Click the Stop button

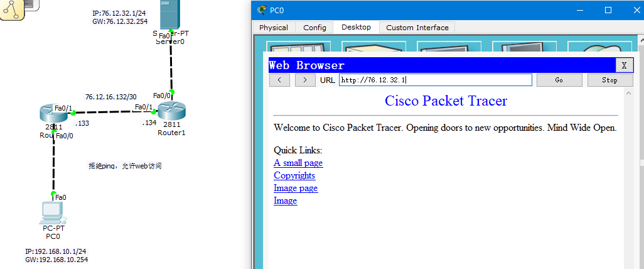tap(610, 80)
